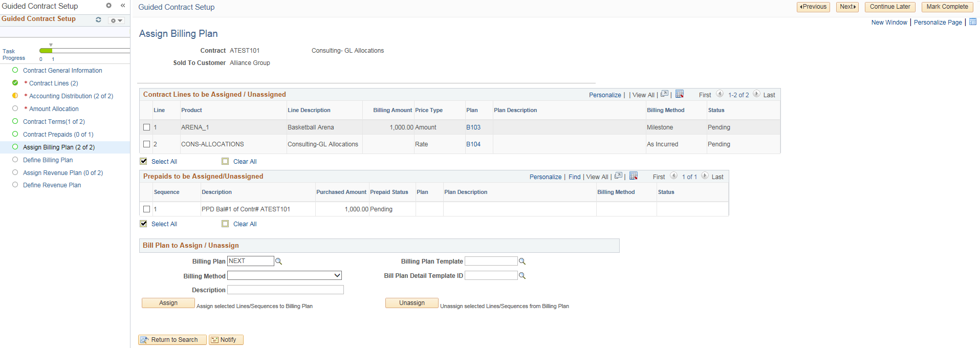Image resolution: width=980 pixels, height=348 pixels.
Task: Show next row in Prepaids grid
Action: [705, 176]
